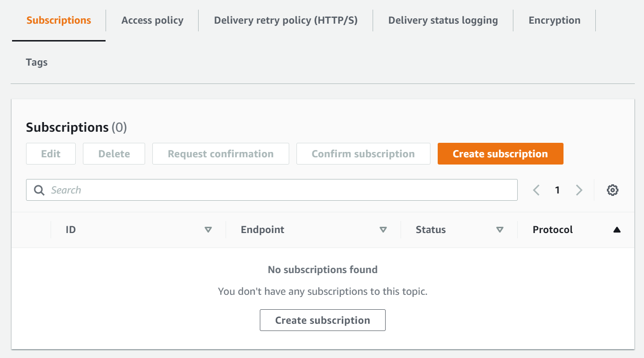The width and height of the screenshot is (644, 358).
Task: Select the Delivery status logging tab
Action: click(443, 20)
